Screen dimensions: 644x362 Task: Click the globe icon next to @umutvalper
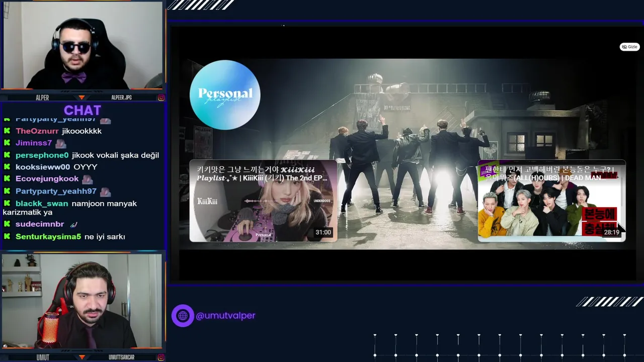(183, 316)
